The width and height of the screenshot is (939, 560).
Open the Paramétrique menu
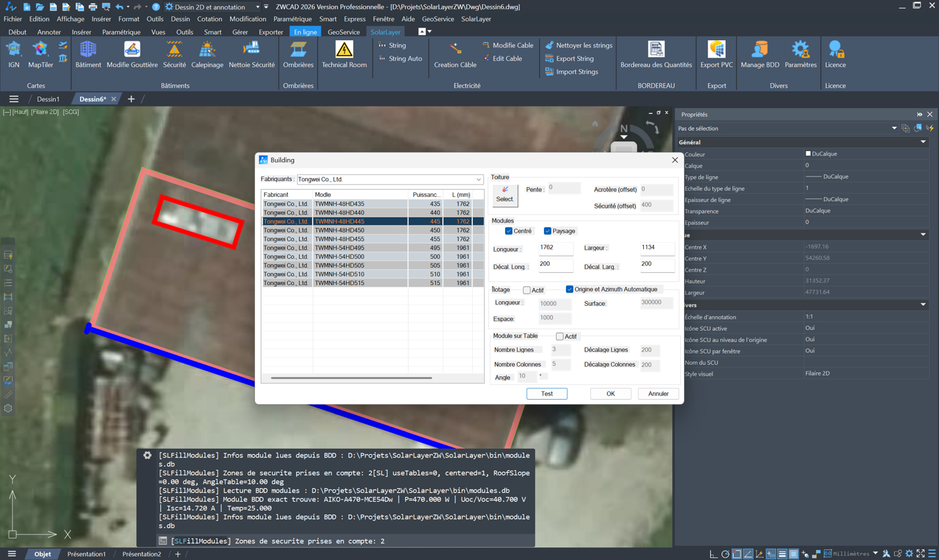click(292, 19)
